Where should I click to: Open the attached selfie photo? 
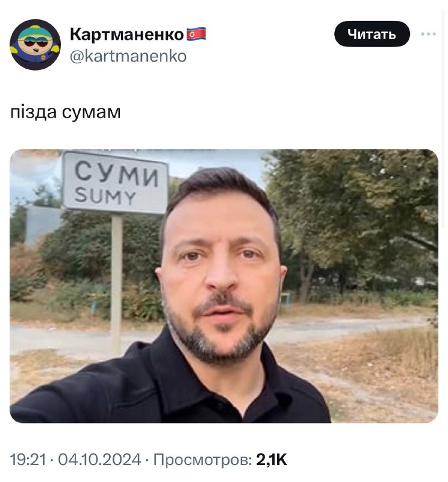click(x=223, y=286)
